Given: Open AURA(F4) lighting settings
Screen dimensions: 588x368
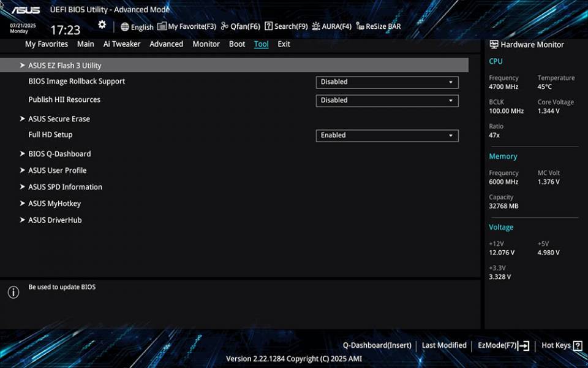Looking at the screenshot, I should (331, 26).
